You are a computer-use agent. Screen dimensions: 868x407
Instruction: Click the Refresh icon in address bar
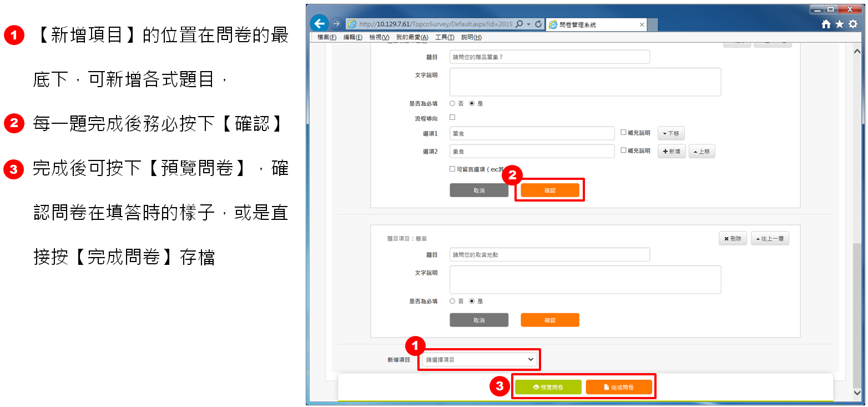tap(538, 24)
